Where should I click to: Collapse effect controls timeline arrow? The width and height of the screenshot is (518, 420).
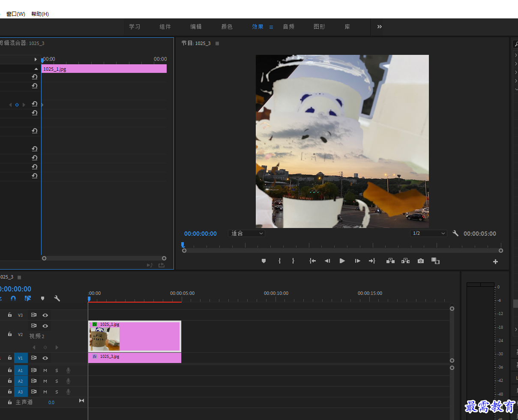coord(36,69)
